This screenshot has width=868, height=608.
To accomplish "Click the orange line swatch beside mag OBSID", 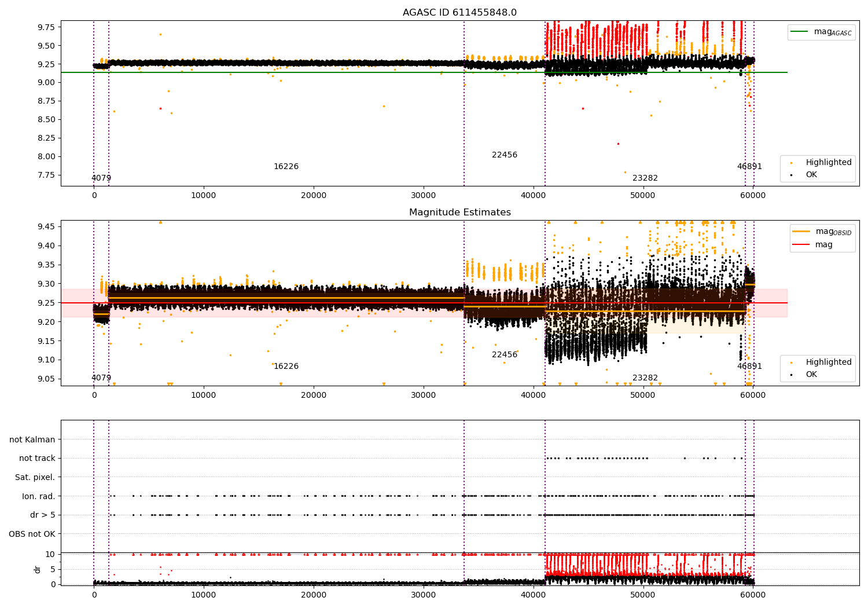I will 801,232.
